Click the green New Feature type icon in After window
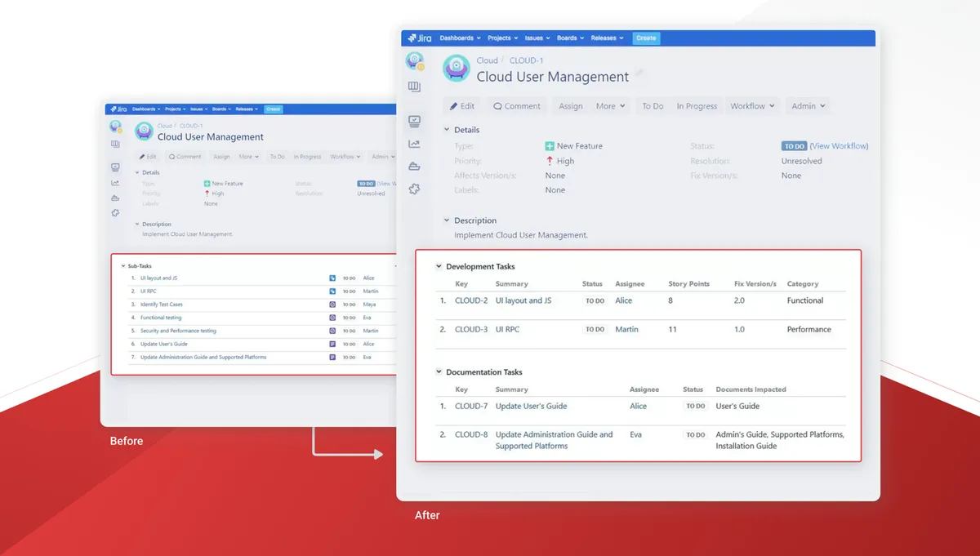Viewport: 980px width, 556px height. pos(550,146)
